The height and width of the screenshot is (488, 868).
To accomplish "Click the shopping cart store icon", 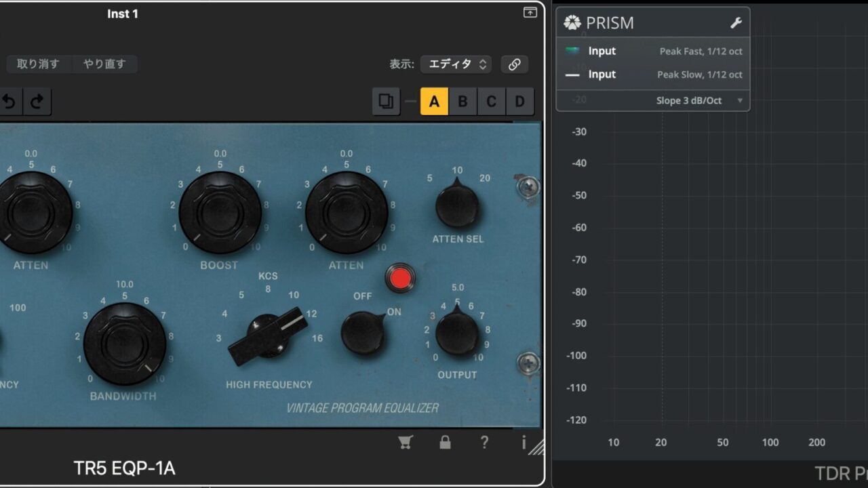I will click(x=406, y=443).
